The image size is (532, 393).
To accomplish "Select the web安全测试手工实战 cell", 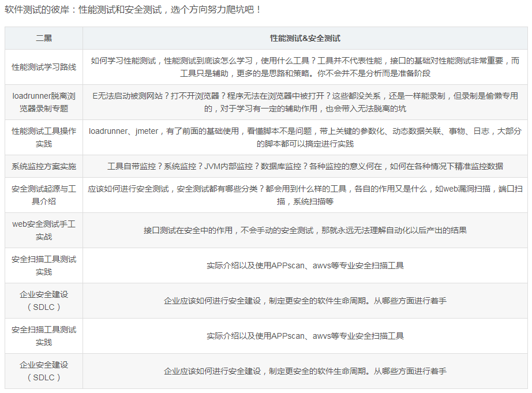I will click(x=44, y=230).
